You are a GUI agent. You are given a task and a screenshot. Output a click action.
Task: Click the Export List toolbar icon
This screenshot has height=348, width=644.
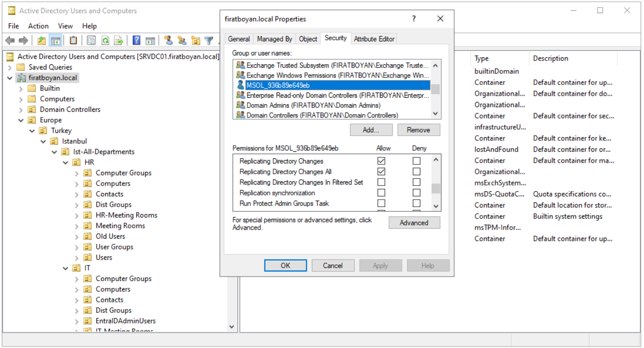[118, 41]
